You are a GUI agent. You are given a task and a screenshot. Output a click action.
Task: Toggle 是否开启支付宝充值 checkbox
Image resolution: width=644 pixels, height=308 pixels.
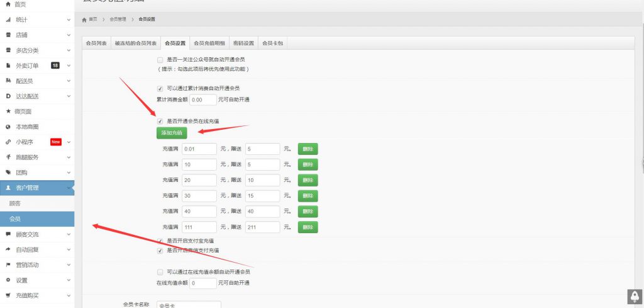(160, 241)
